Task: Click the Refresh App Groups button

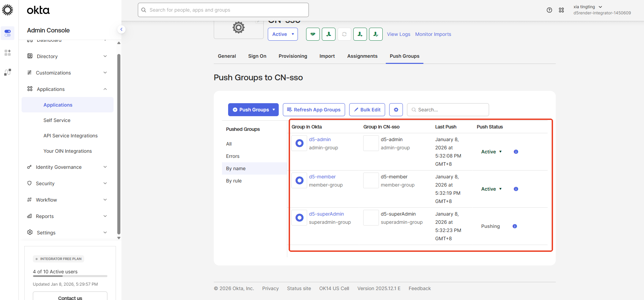Action: click(314, 110)
